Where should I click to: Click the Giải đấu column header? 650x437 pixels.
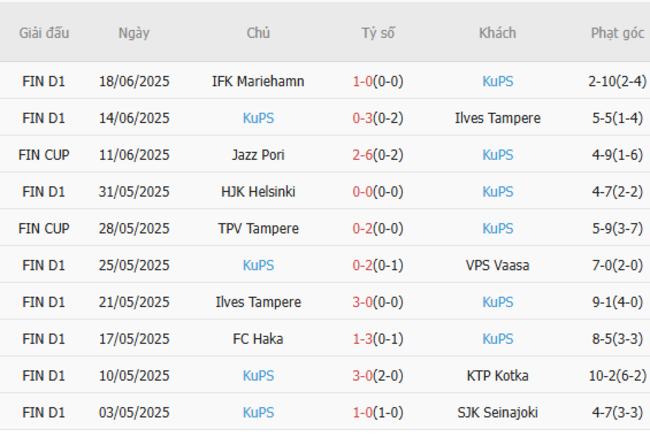point(44,33)
